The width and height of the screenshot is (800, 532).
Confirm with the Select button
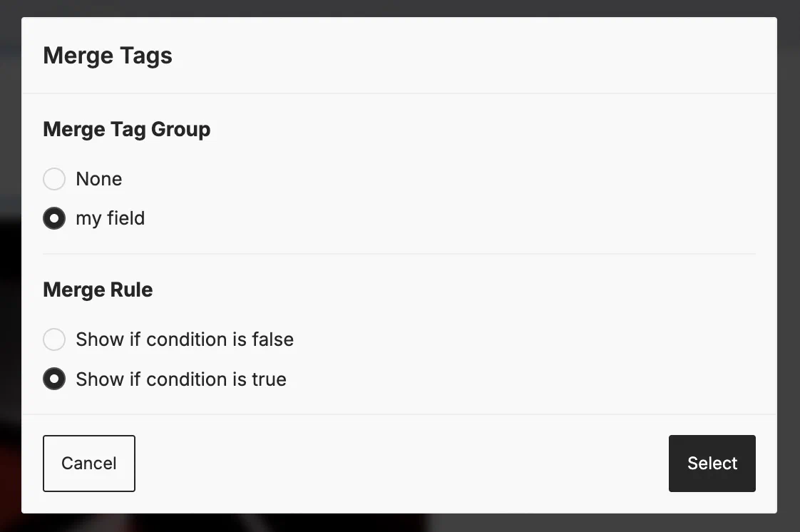click(x=712, y=464)
